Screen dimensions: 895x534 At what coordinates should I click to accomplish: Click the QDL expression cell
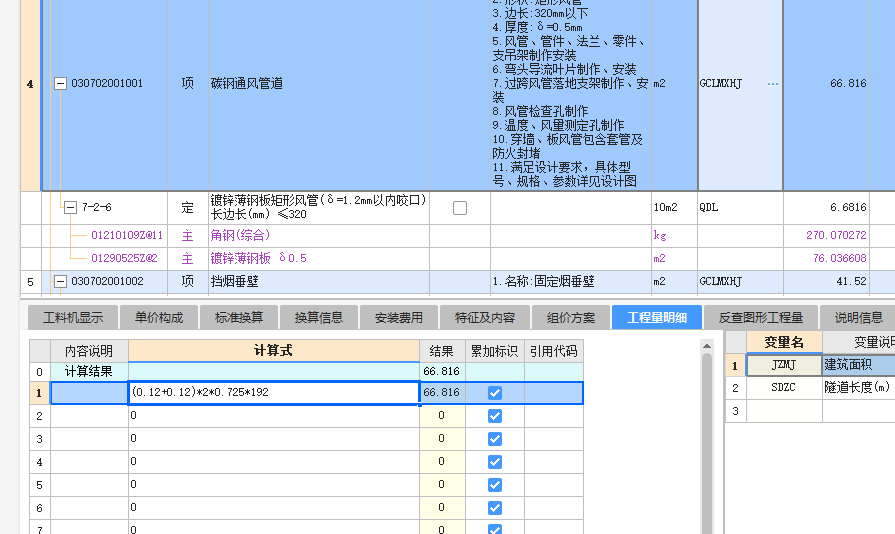click(740, 208)
